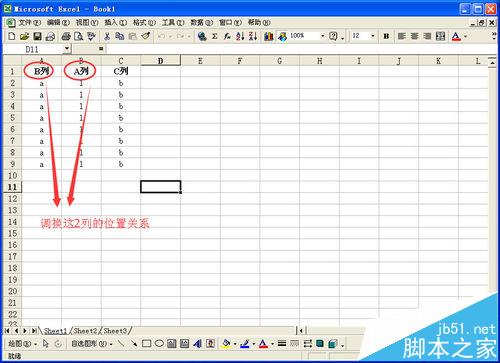Click the equals sign edit formula button
The height and width of the screenshot is (363, 500).
(x=101, y=49)
